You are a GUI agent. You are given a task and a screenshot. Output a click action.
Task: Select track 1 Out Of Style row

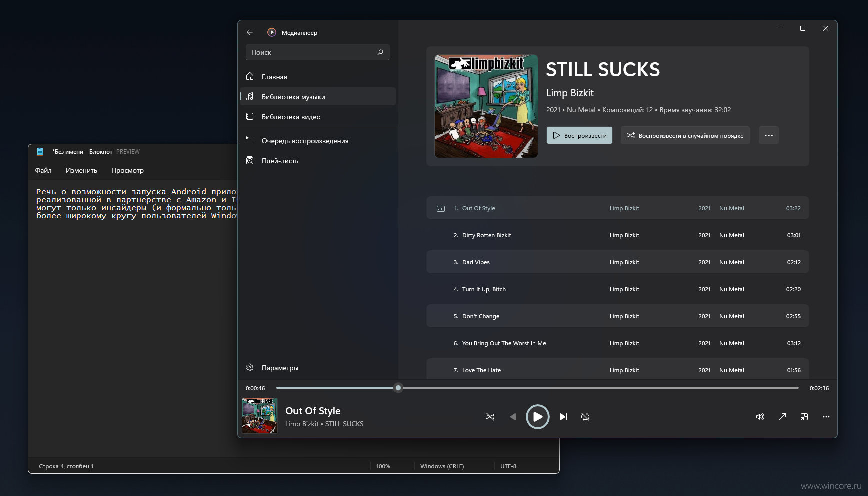[617, 208]
